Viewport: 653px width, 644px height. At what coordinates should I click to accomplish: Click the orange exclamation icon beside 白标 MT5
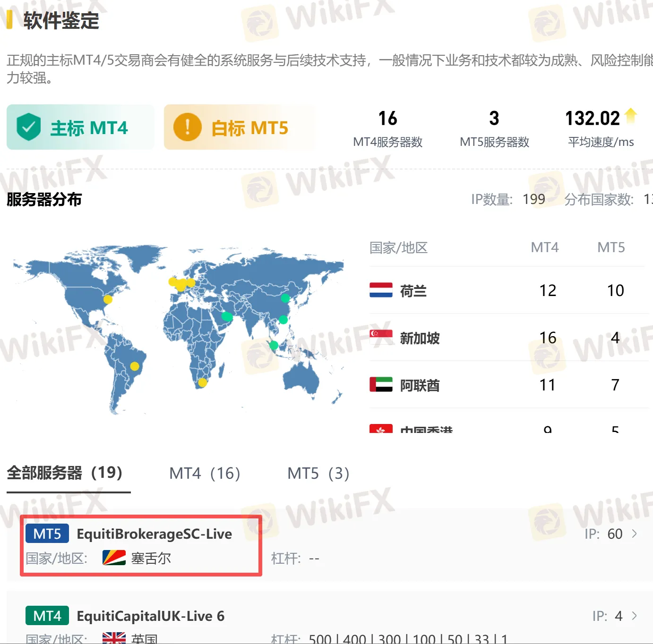click(x=188, y=127)
